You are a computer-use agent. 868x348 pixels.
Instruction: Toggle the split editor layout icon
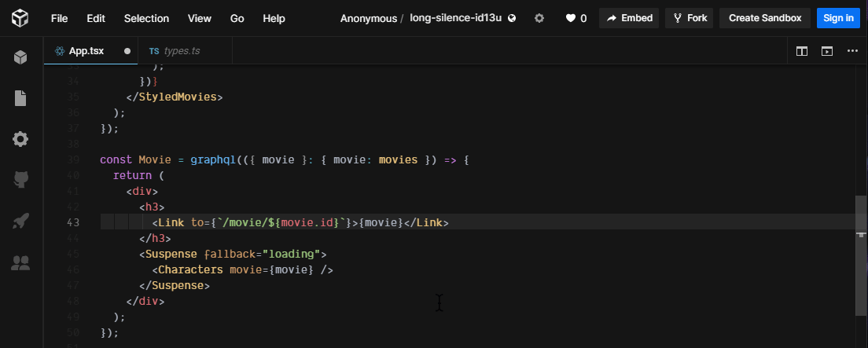[x=802, y=51]
